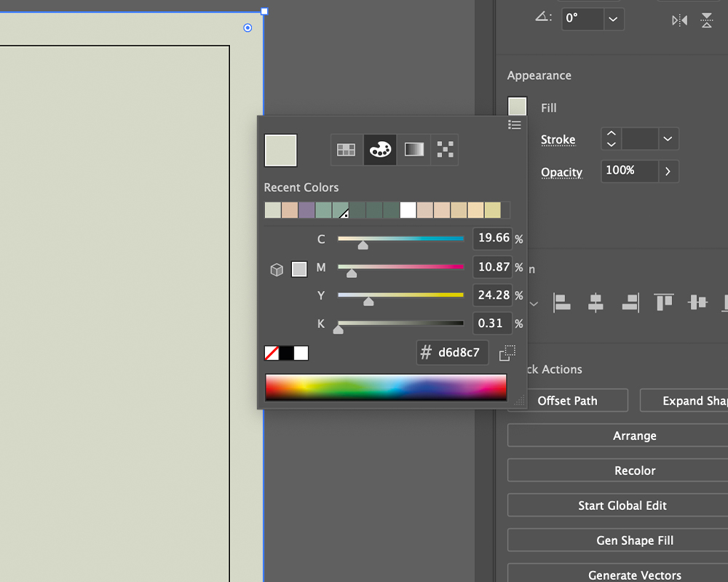Align objects to horizontal right

[630, 303]
